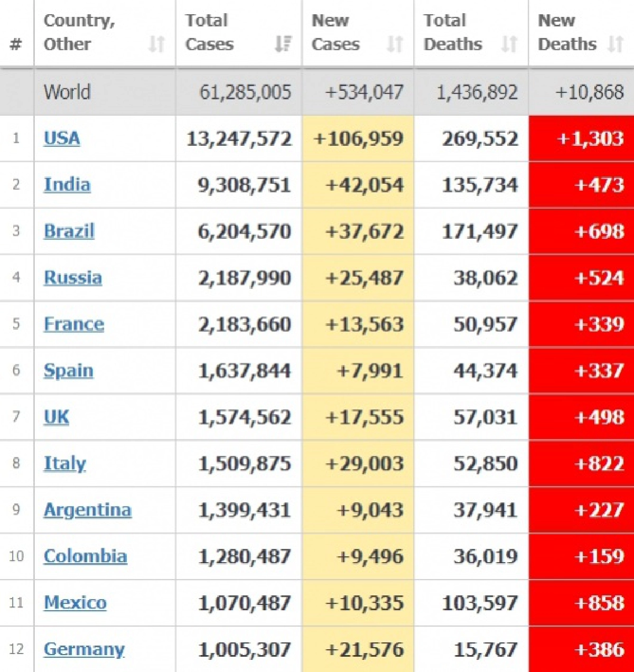This screenshot has height=672, width=634.
Task: Sort by New Deaths arrows icon
Action: coord(616,44)
